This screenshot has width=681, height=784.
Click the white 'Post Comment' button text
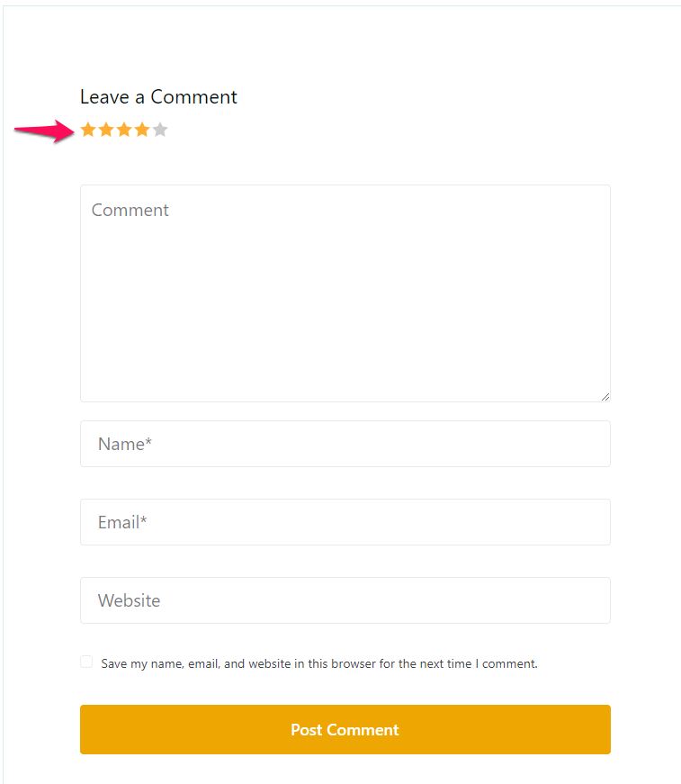tap(345, 730)
